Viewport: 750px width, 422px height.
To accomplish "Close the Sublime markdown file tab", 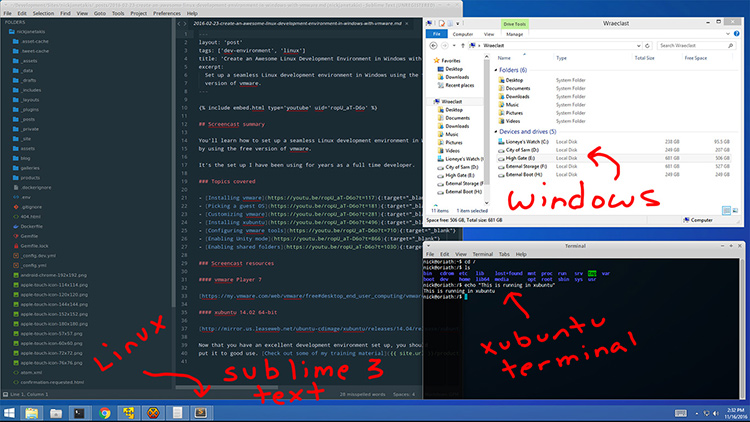I will [x=407, y=23].
